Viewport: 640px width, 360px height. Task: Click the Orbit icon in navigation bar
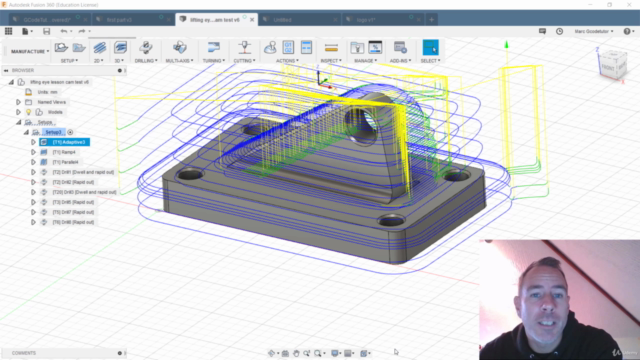271,353
